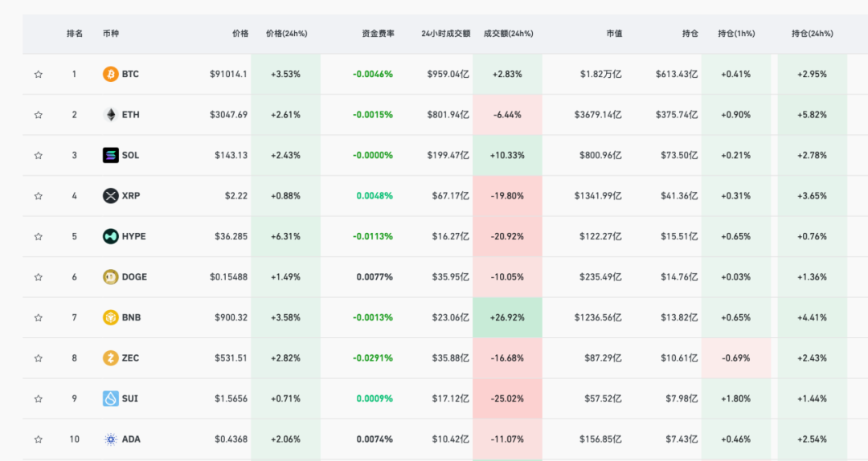Sort table by 资金费率 header
This screenshot has width=868, height=461.
click(378, 34)
